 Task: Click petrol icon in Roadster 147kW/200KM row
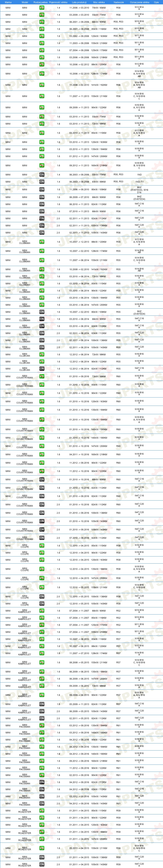(x=42, y=839)
